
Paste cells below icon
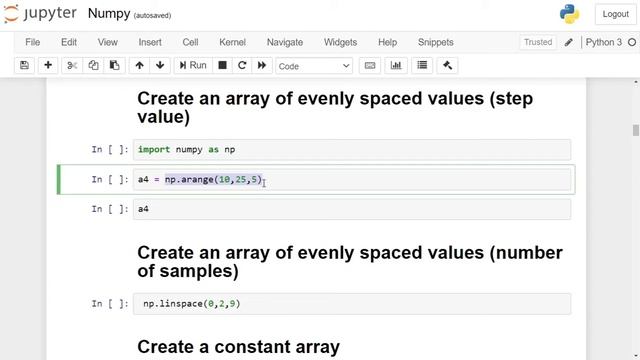click(114, 65)
